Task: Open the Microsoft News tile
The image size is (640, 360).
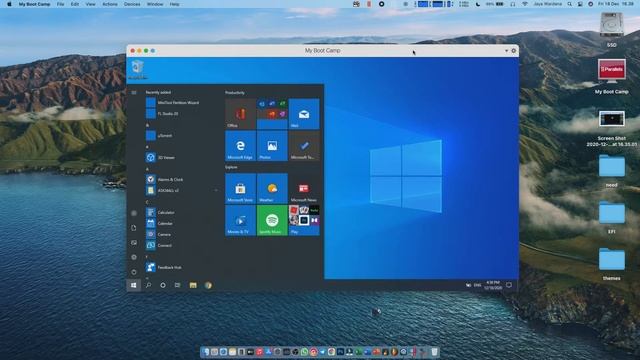Action: (x=304, y=189)
